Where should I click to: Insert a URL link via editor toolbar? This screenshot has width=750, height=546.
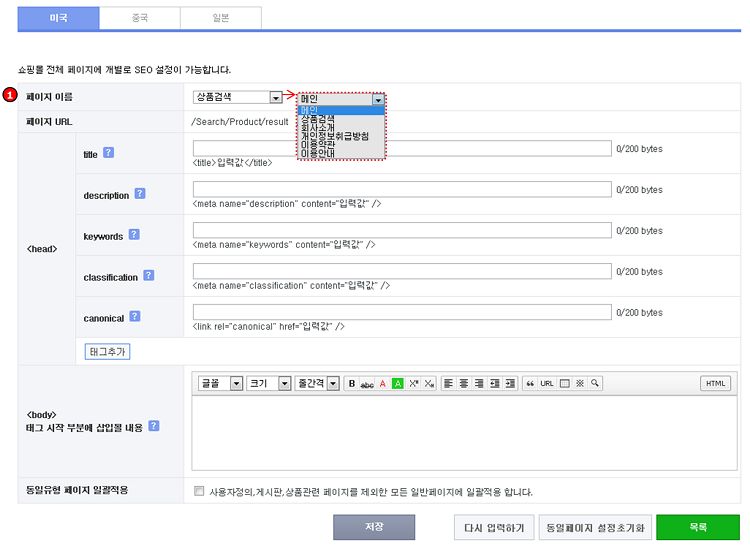[x=547, y=383]
